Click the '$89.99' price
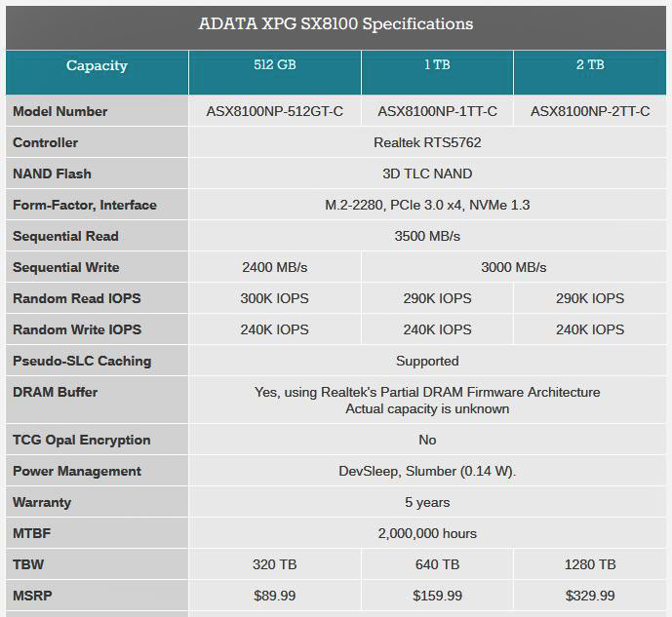Screen dimensions: 672x617 coord(275,596)
